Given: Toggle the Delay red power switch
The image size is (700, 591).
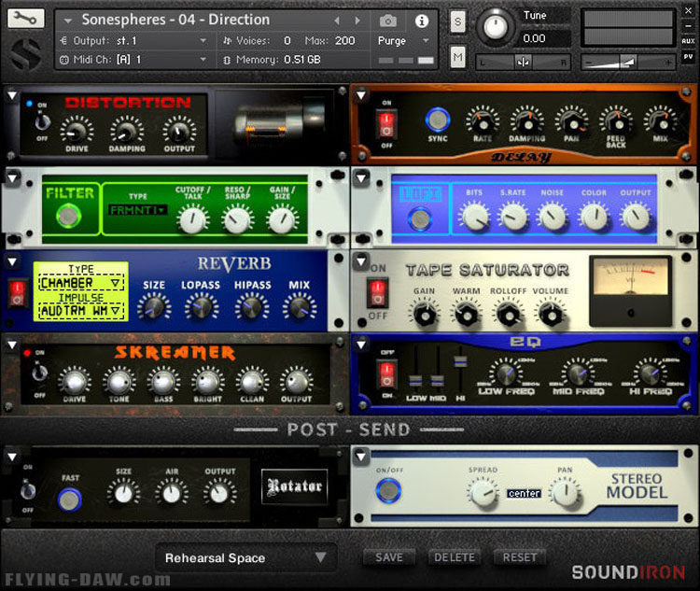Looking at the screenshot, I should [x=387, y=124].
